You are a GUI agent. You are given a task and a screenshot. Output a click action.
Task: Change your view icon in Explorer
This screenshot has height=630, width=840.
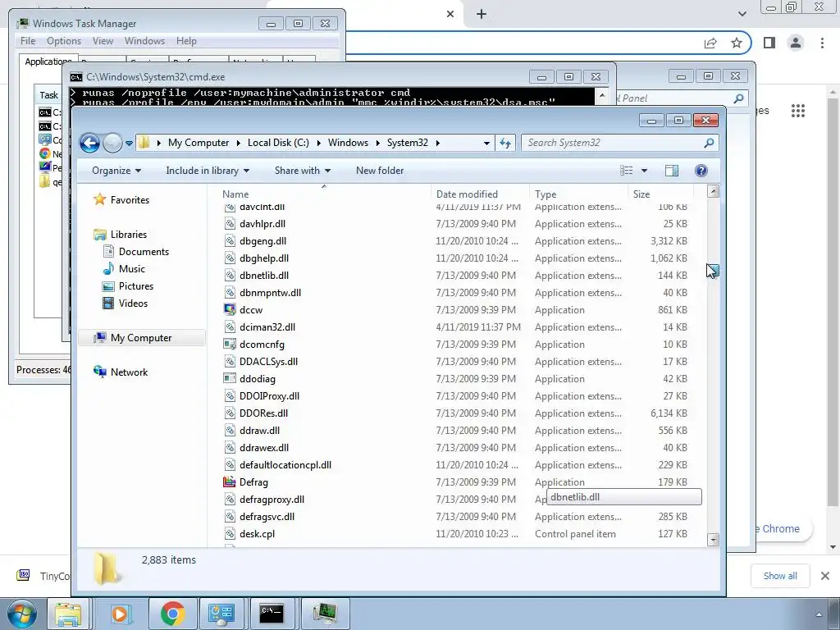(626, 171)
